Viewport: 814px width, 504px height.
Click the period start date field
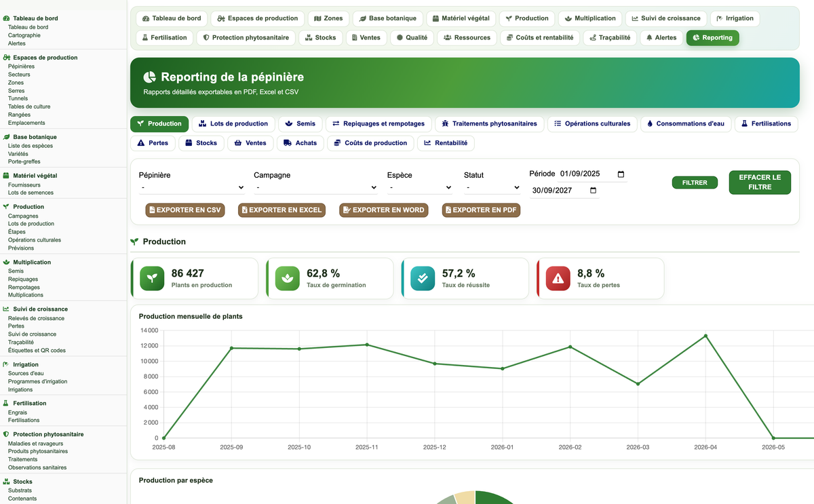[593, 174]
